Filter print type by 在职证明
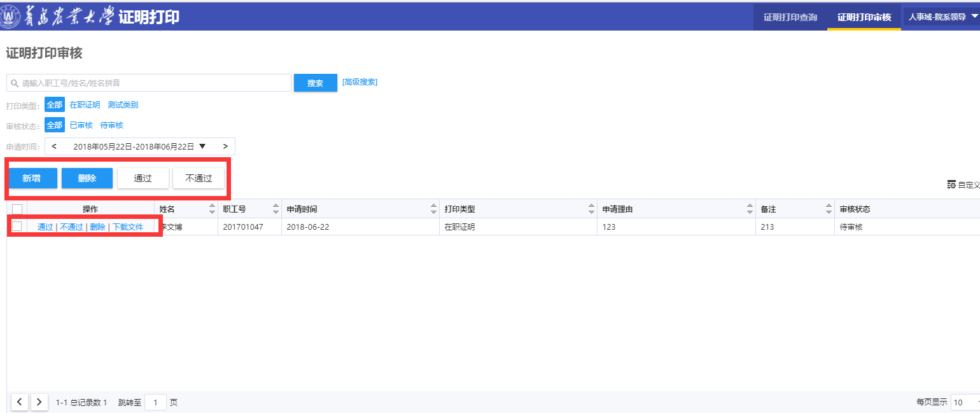980x413 pixels. (85, 105)
